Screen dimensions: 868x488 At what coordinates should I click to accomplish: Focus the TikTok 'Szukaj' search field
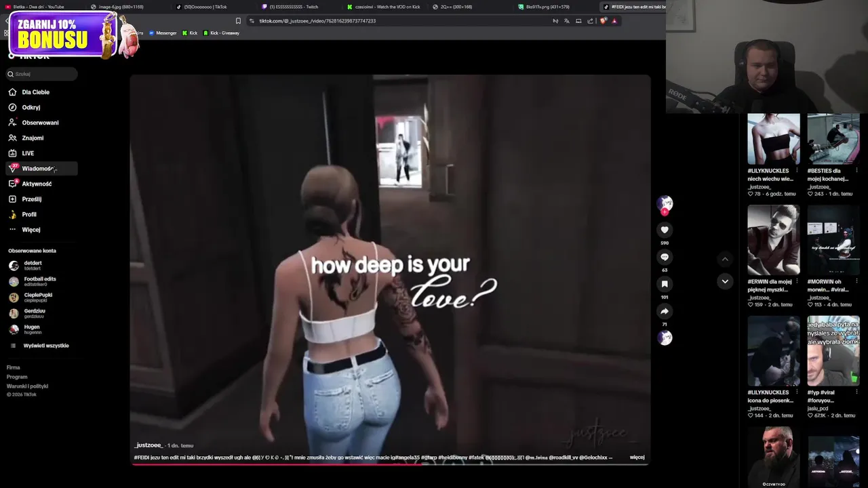tap(42, 74)
